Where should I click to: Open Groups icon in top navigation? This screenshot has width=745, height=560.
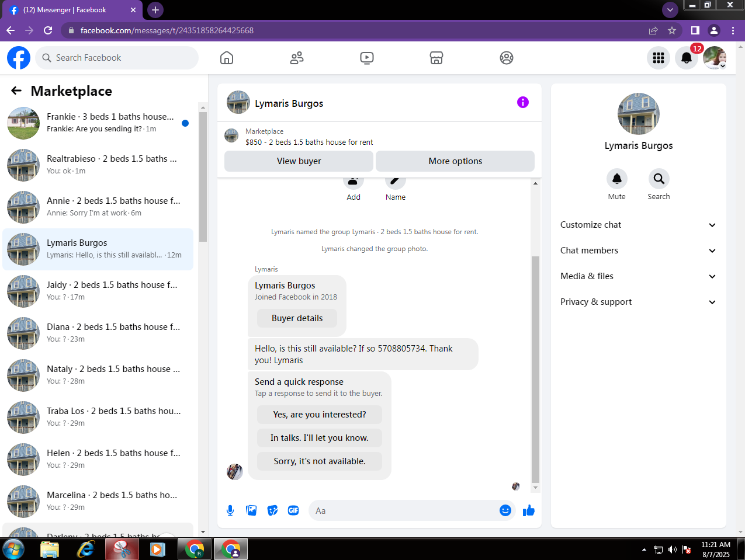pyautogui.click(x=507, y=58)
